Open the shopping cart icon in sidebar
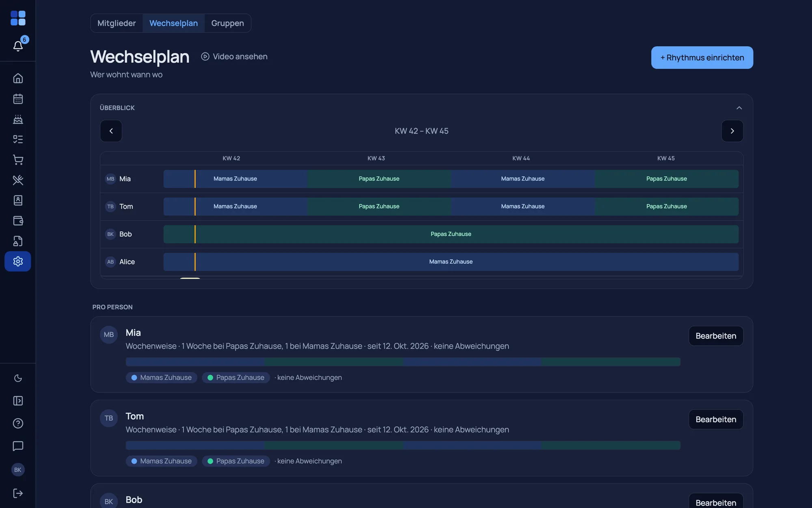The width and height of the screenshot is (812, 508). (x=18, y=160)
